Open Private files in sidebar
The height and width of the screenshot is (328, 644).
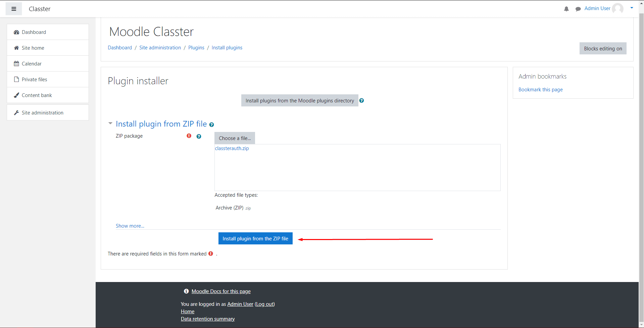tap(48, 80)
